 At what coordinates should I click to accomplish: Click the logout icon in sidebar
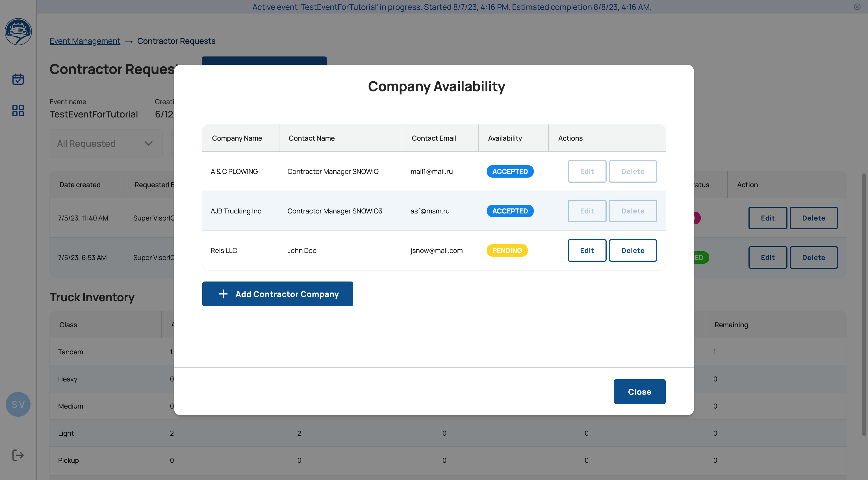coord(18,455)
